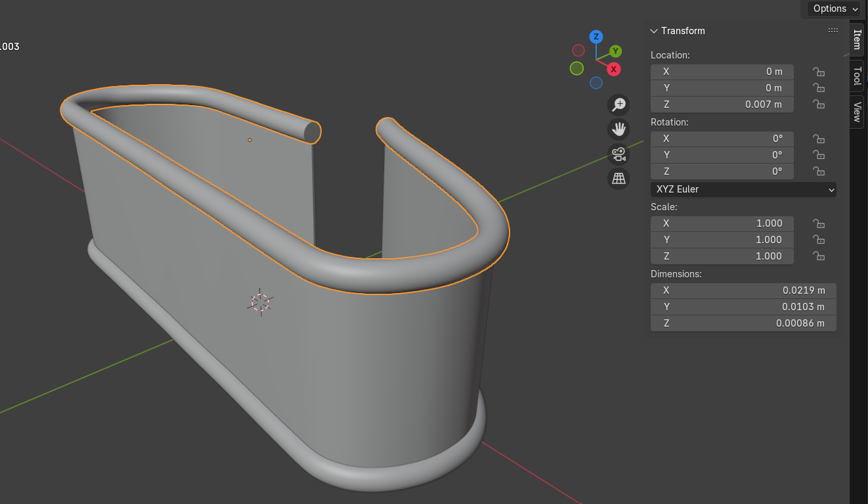The width and height of the screenshot is (868, 504).
Task: Open the Options dropdown
Action: pyautogui.click(x=834, y=9)
